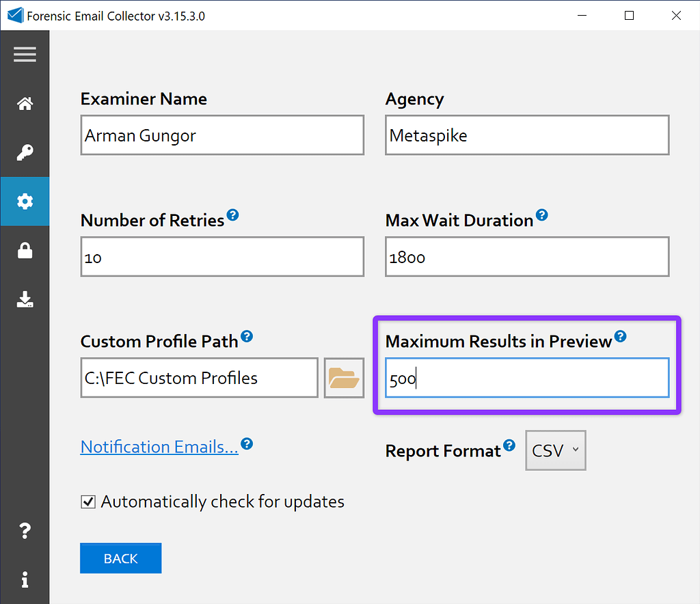Select the Agency text field showing Metaspike

click(x=526, y=135)
